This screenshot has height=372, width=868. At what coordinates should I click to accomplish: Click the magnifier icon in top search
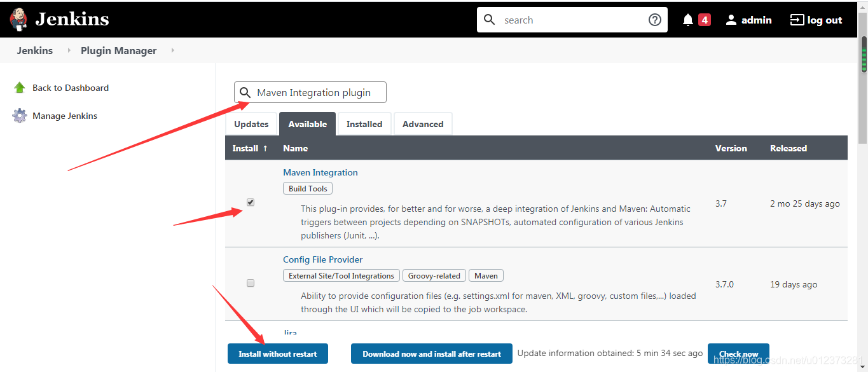(x=489, y=20)
